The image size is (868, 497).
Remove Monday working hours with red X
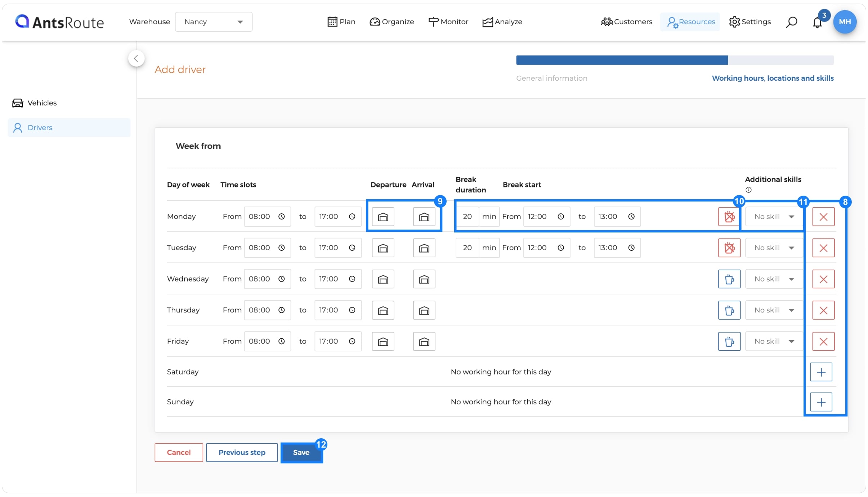click(823, 217)
